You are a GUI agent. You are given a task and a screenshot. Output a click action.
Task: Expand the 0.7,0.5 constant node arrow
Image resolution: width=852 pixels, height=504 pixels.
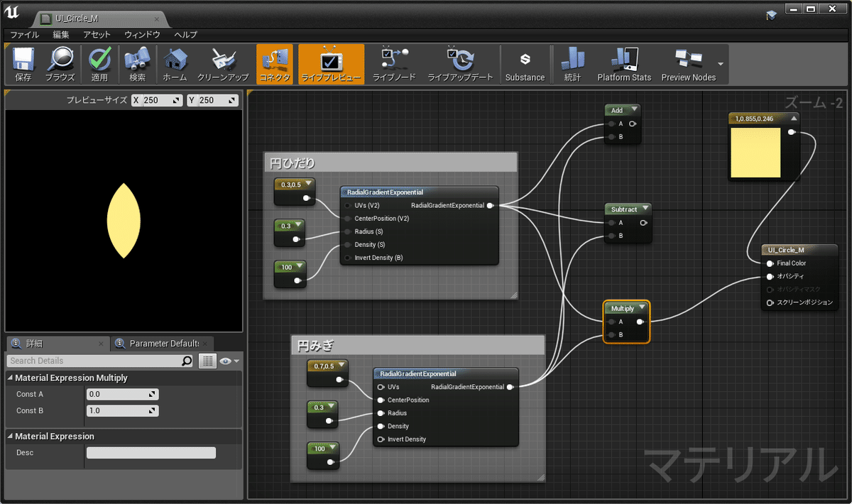pos(342,365)
